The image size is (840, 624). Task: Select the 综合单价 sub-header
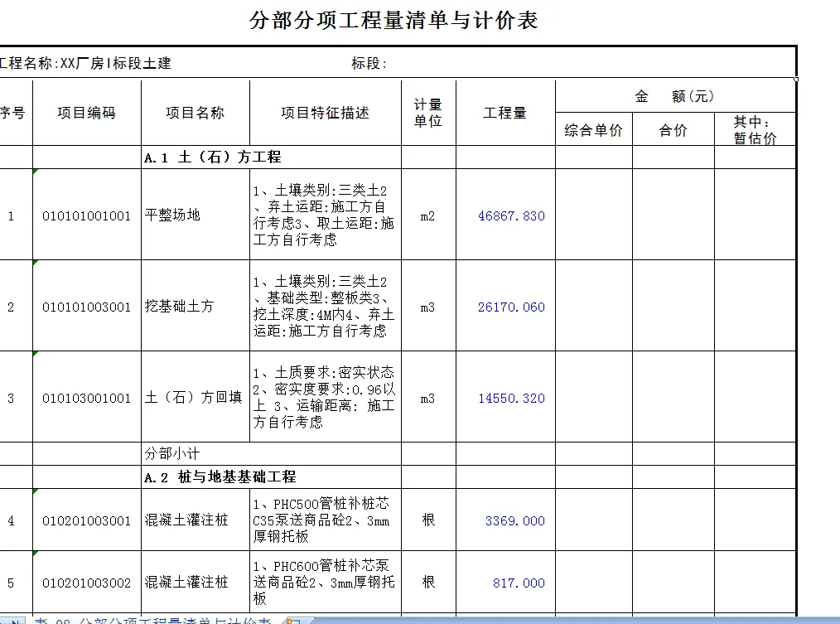(594, 130)
